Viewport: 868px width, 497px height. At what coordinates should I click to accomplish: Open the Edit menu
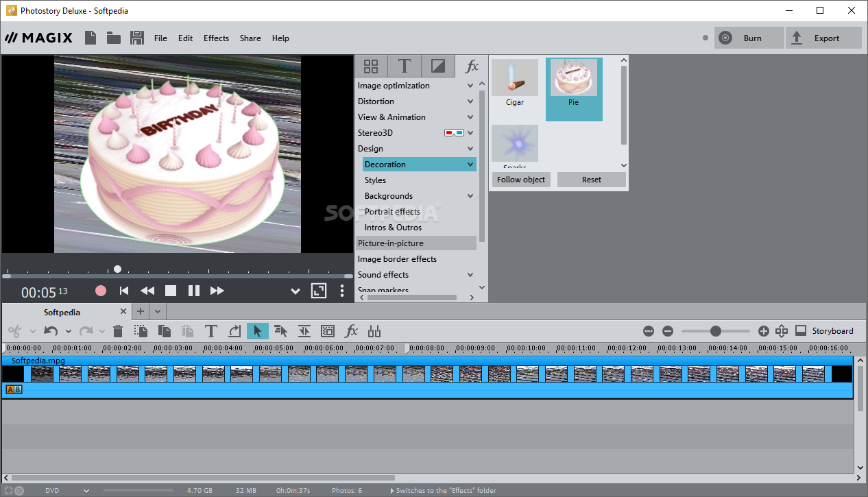pyautogui.click(x=185, y=38)
